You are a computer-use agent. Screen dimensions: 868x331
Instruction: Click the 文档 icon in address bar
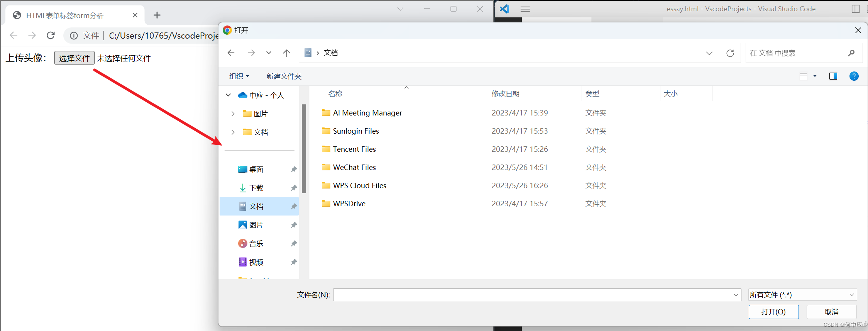[308, 53]
